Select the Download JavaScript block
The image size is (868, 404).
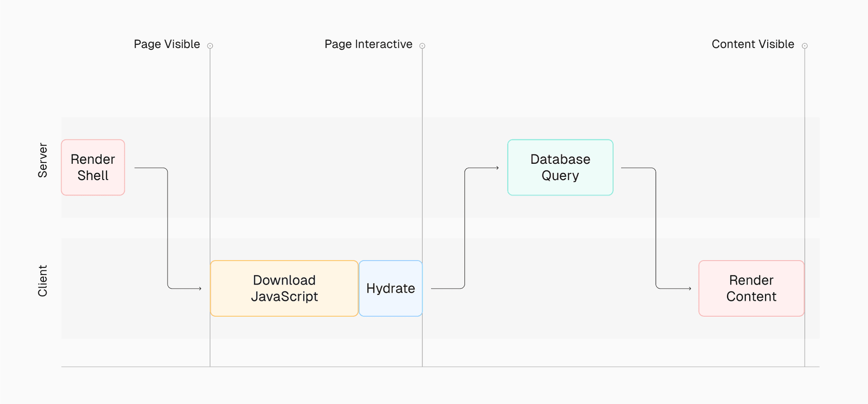tap(284, 288)
